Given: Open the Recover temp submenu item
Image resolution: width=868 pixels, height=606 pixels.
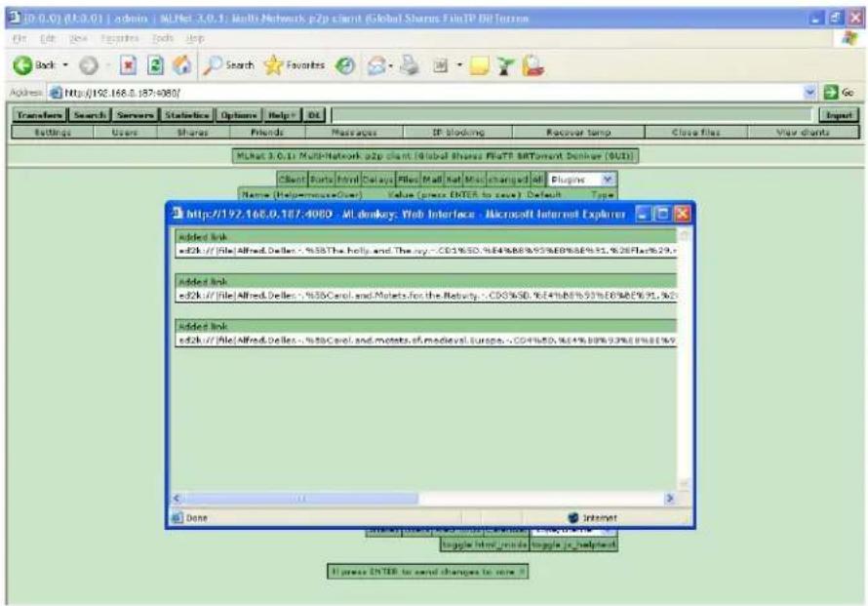Looking at the screenshot, I should click(578, 132).
